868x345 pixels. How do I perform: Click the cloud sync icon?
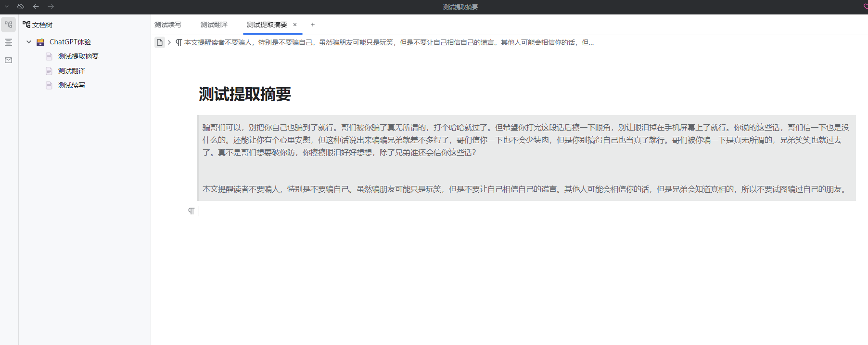coord(21,7)
